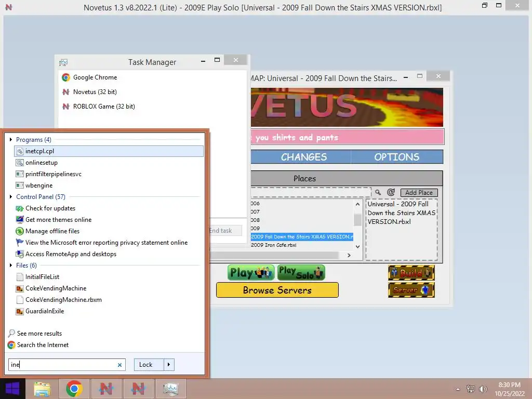The height and width of the screenshot is (399, 532).
Task: Click the Add Place button
Action: click(419, 193)
